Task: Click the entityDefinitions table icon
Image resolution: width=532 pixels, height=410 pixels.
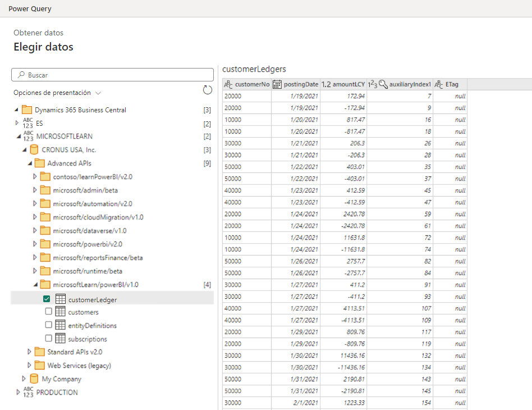Action: 61,325
